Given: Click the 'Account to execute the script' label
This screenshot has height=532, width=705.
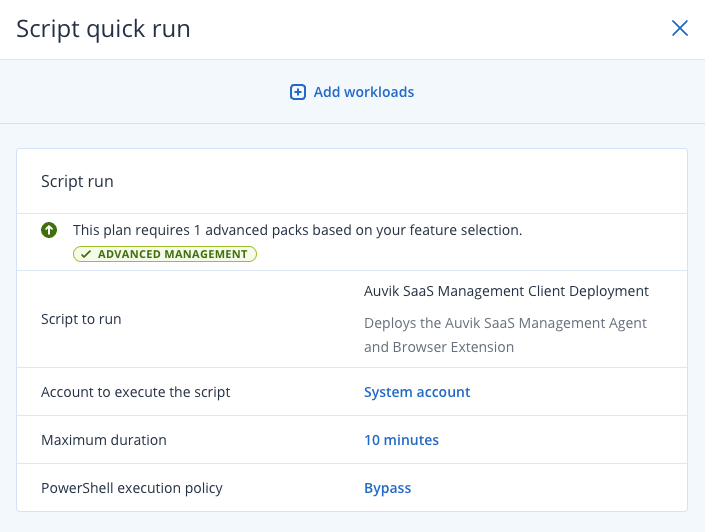Looking at the screenshot, I should [135, 392].
